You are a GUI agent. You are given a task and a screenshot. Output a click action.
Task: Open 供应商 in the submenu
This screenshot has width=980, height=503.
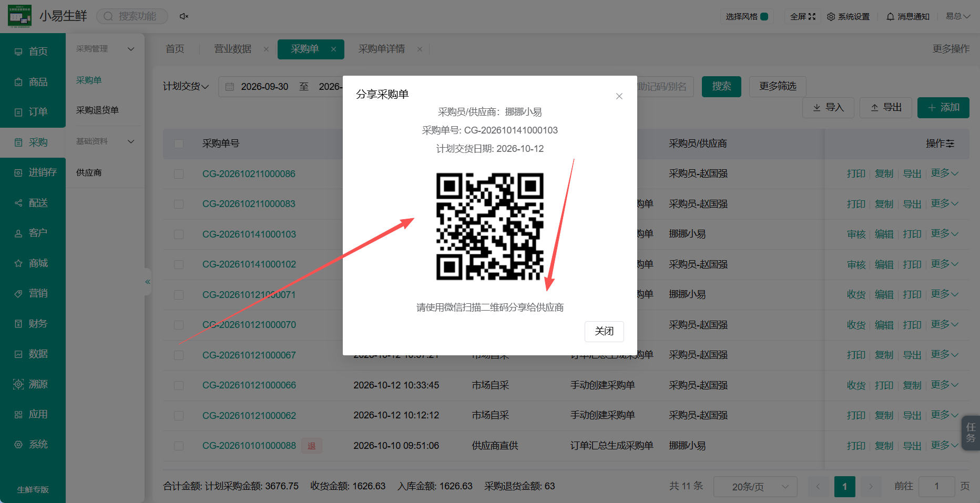[x=89, y=172]
